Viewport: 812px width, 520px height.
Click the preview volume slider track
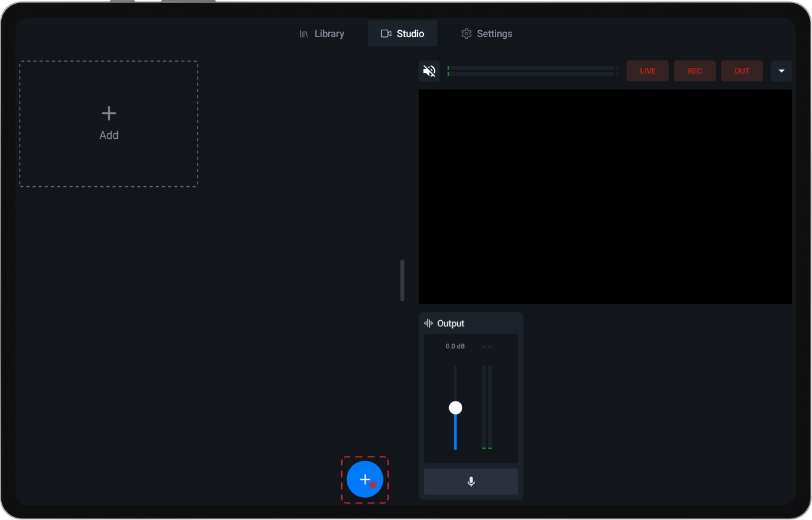click(x=532, y=72)
